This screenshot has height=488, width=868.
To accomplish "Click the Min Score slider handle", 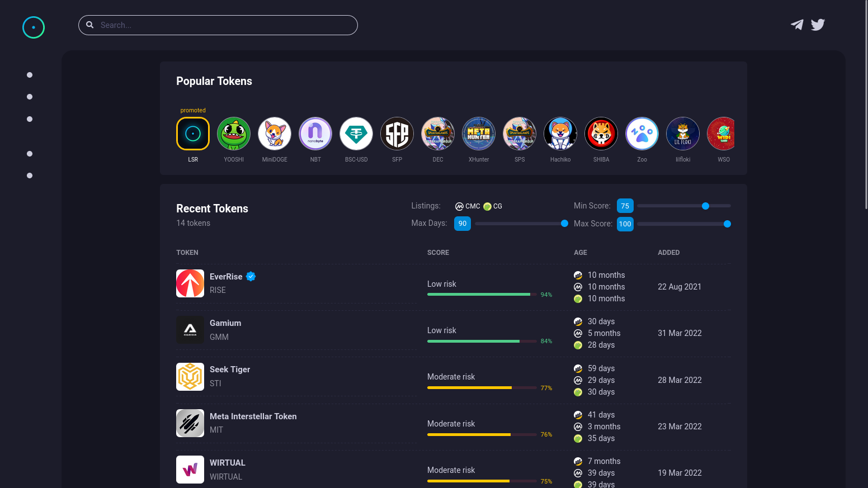I will 705,206.
